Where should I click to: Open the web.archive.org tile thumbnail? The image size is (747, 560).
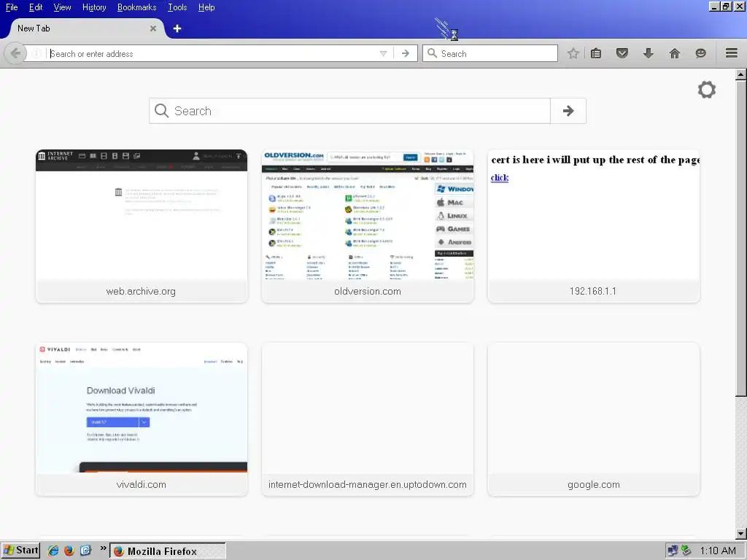tap(142, 215)
